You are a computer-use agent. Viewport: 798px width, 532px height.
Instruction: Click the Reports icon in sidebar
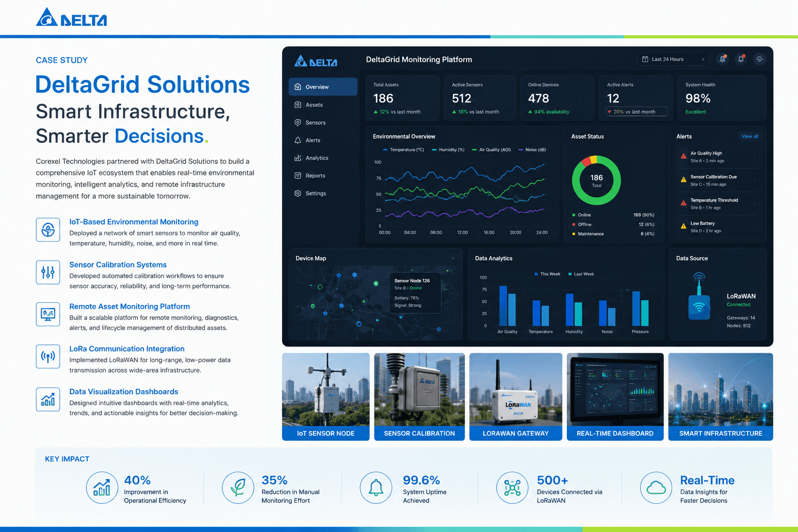tap(298, 176)
